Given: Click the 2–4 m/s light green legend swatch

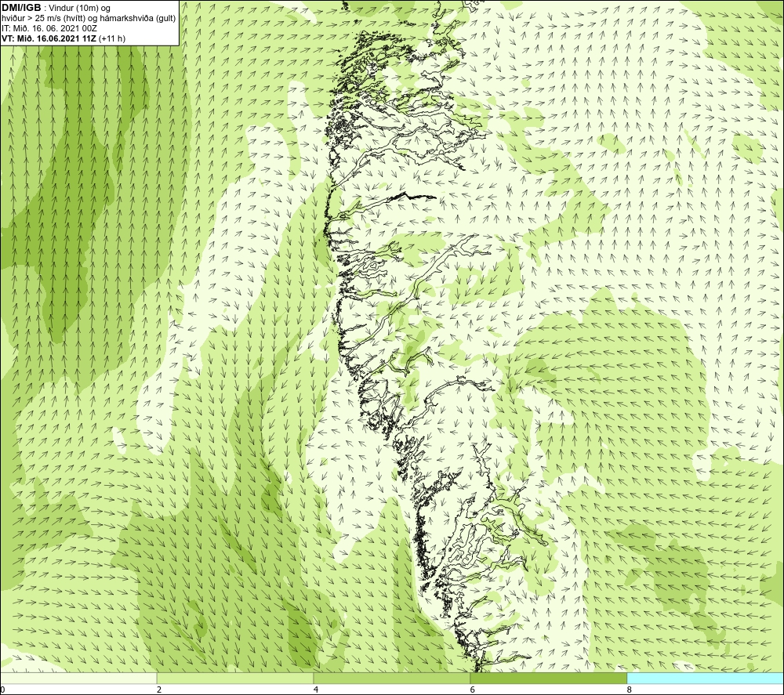Looking at the screenshot, I should [x=235, y=679].
